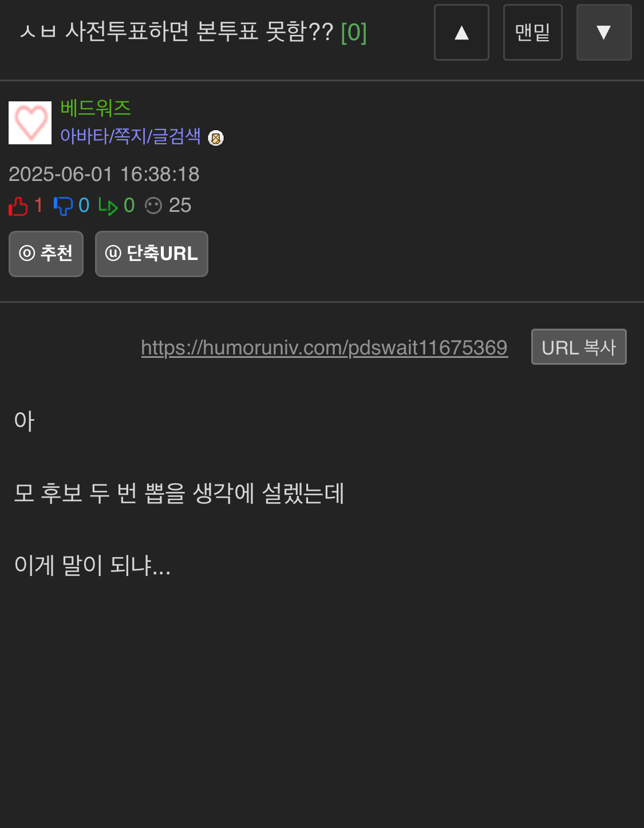Jump to bottom with 맨밑 button
Viewport: 644px width, 828px height.
532,32
